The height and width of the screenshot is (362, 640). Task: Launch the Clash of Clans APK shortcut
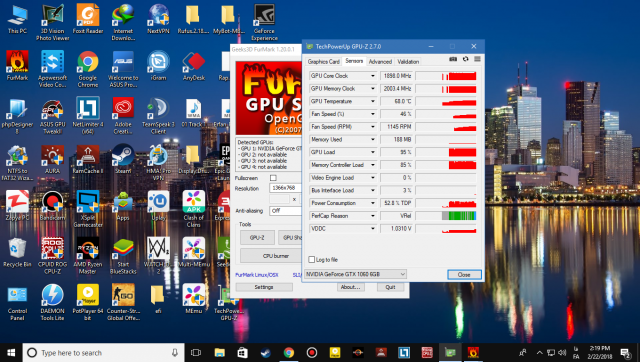tap(193, 209)
